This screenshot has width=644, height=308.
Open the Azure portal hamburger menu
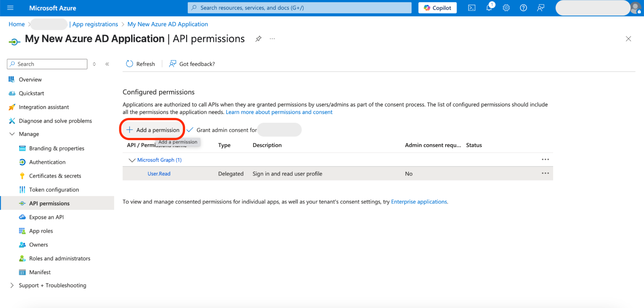click(10, 8)
